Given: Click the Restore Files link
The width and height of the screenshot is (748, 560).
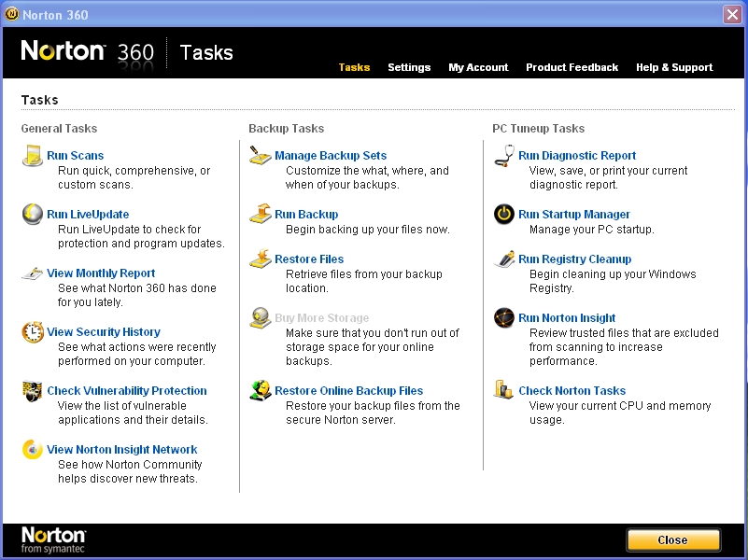Looking at the screenshot, I should [309, 259].
